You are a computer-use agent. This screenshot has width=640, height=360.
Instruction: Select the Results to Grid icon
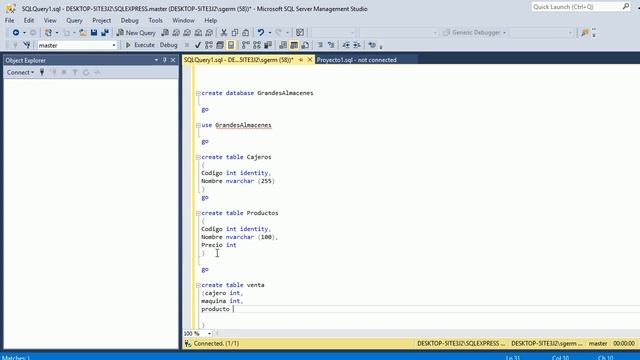pos(294,45)
